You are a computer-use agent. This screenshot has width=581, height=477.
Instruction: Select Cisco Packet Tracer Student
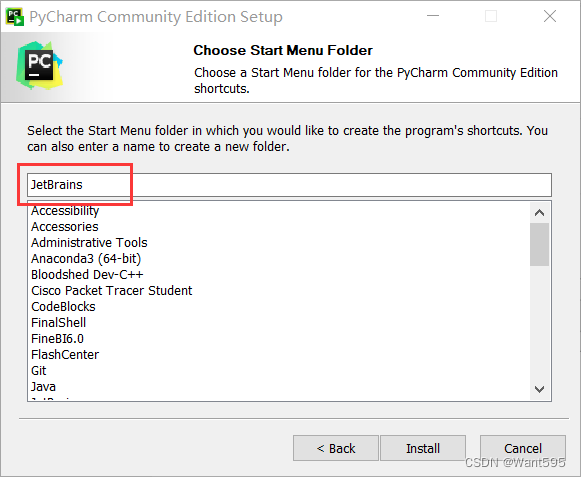(x=112, y=290)
